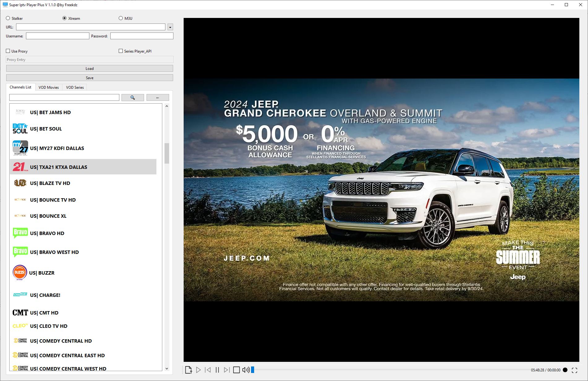The width and height of the screenshot is (588, 381).
Task: Adjust the volume slider handle
Action: tap(253, 370)
